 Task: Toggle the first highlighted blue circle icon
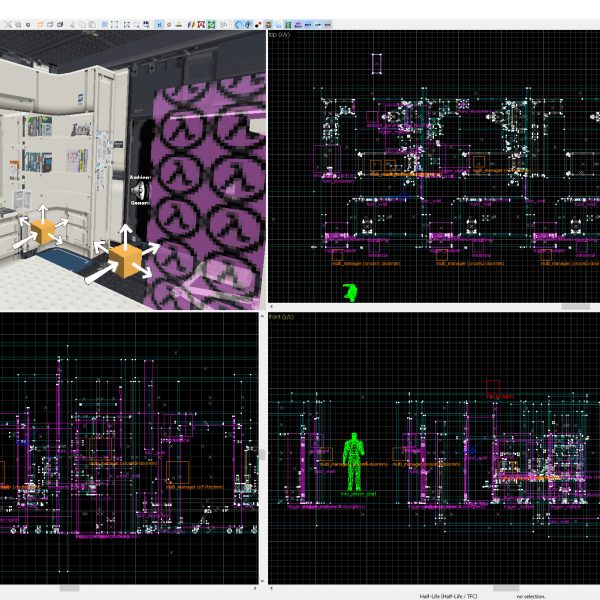[238, 24]
